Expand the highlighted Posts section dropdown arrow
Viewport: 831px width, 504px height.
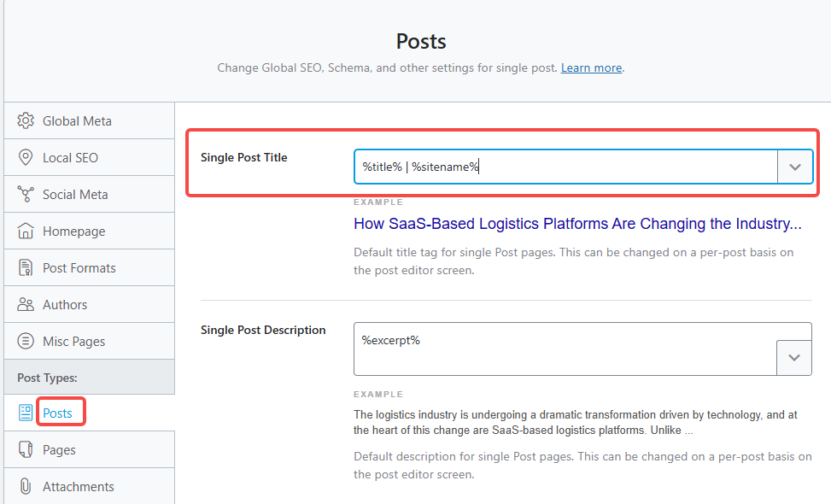(x=794, y=167)
